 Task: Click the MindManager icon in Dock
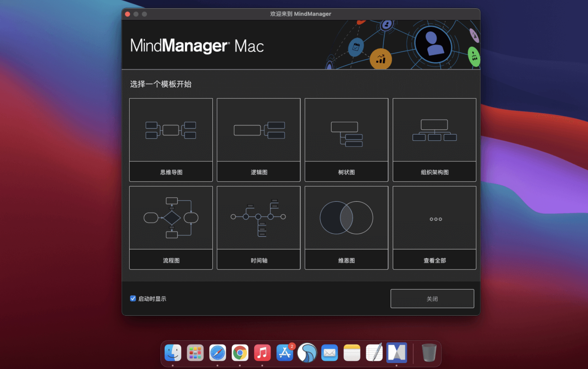tap(396, 353)
